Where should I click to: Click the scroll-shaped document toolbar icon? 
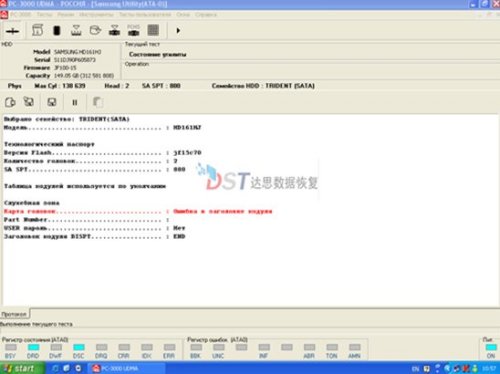click(37, 30)
